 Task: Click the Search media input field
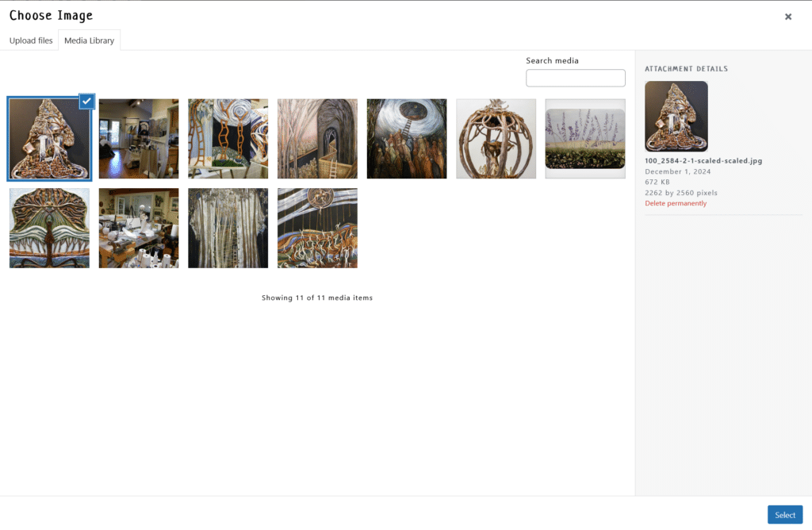pyautogui.click(x=575, y=78)
